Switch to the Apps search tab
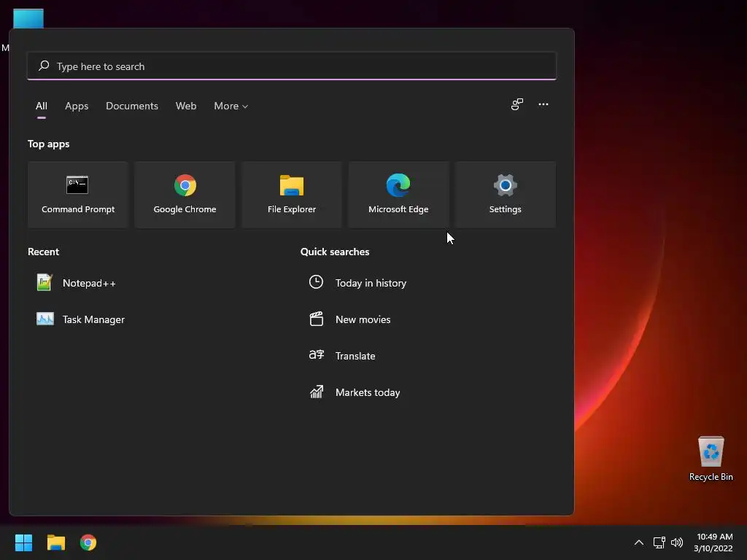This screenshot has height=560, width=747. click(x=77, y=106)
